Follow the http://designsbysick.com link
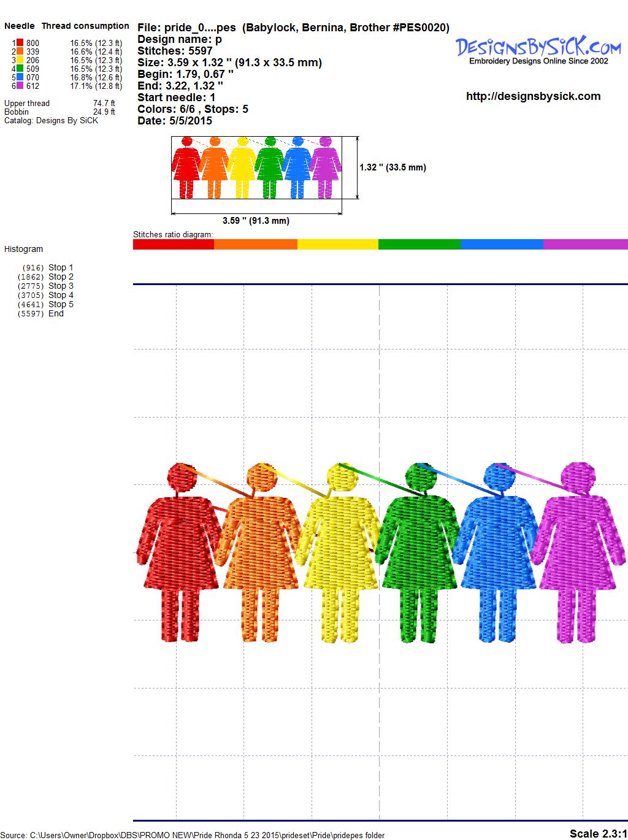The image size is (628, 840). coord(533,96)
